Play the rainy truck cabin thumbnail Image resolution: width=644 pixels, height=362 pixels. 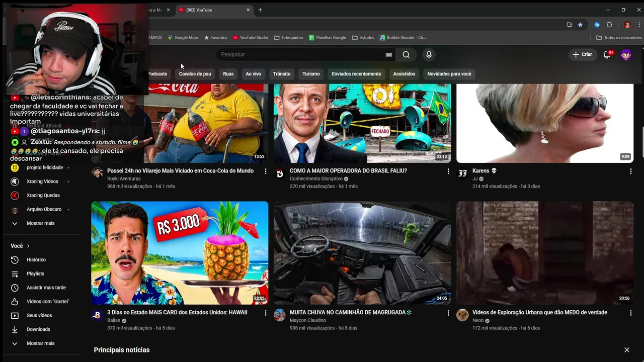362,253
